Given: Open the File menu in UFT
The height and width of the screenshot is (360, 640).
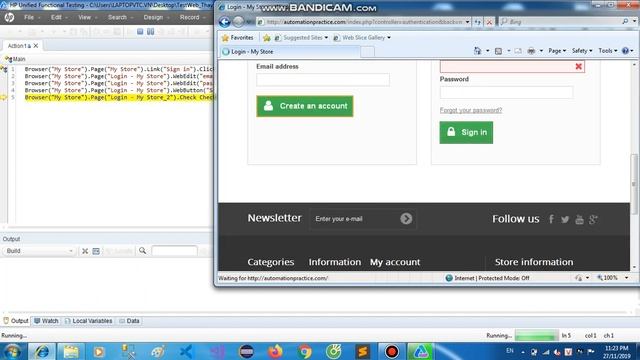Looking at the screenshot, I should (29, 18).
